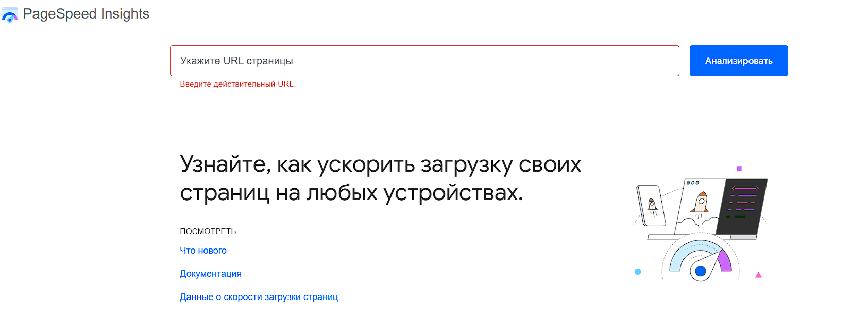Click the PageSpeed Insights logo icon
Viewport: 868px width, 315px height.
10,15
